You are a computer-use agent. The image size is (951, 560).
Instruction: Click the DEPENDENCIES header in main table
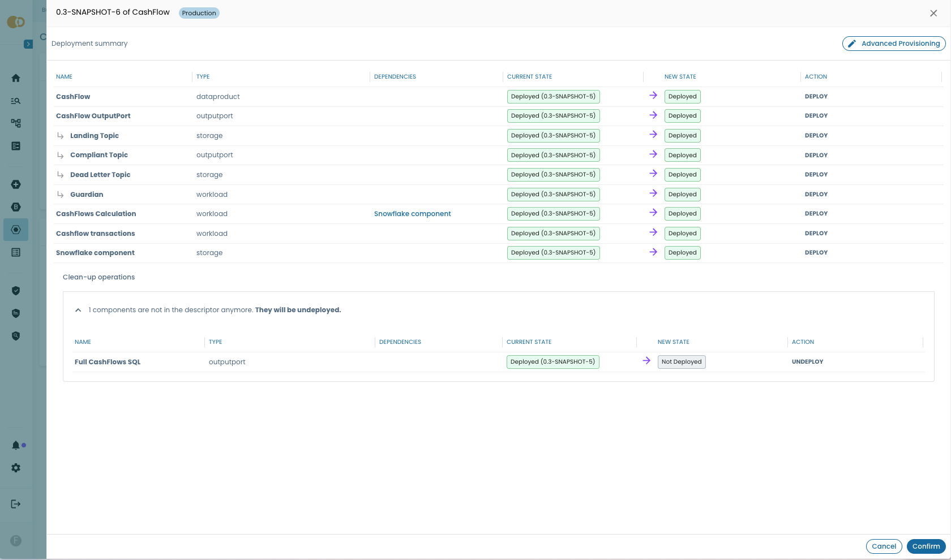395,77
